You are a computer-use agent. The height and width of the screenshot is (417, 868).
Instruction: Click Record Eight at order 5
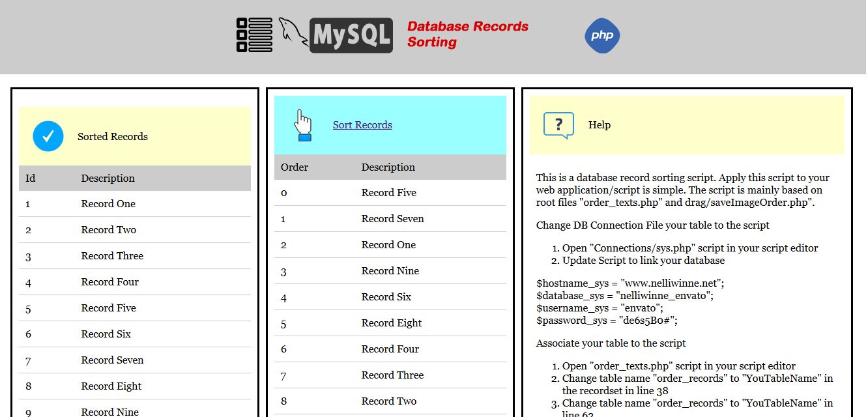pos(392,323)
